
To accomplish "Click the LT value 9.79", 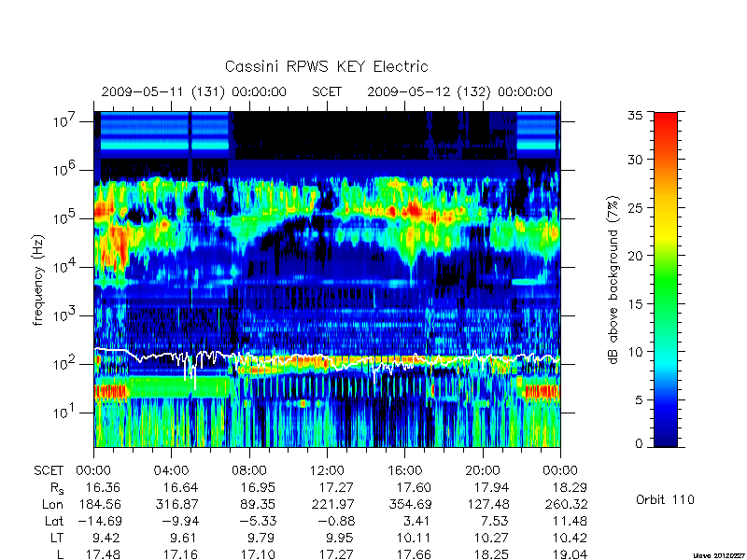I will (x=262, y=539).
